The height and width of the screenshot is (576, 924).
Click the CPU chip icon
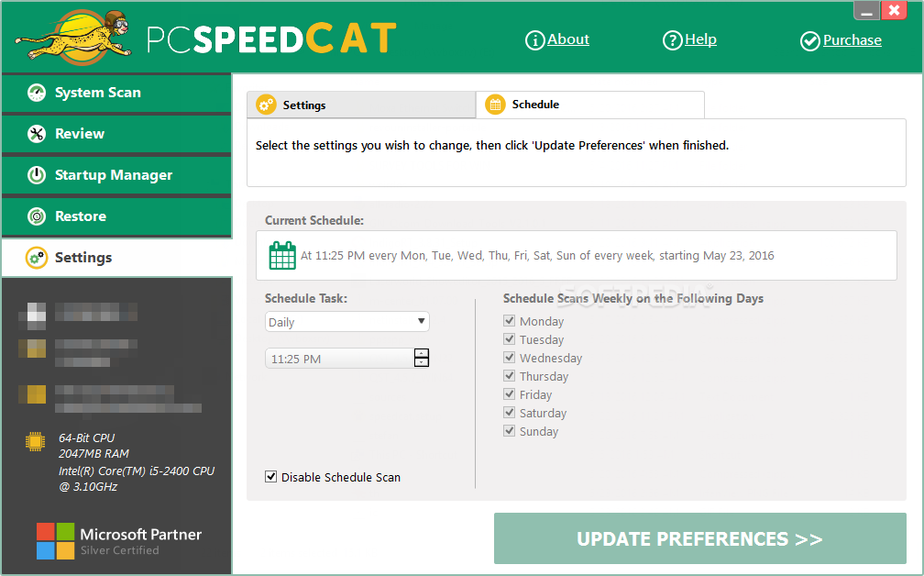click(x=36, y=441)
